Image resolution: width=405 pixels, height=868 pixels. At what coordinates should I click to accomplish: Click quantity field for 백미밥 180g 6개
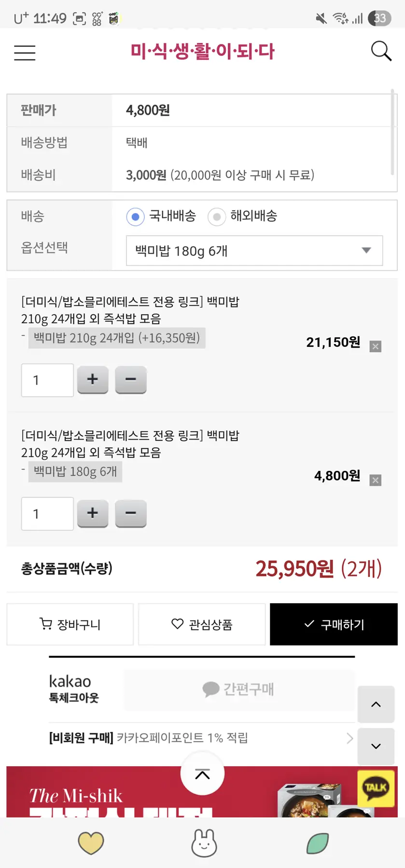pyautogui.click(x=47, y=514)
